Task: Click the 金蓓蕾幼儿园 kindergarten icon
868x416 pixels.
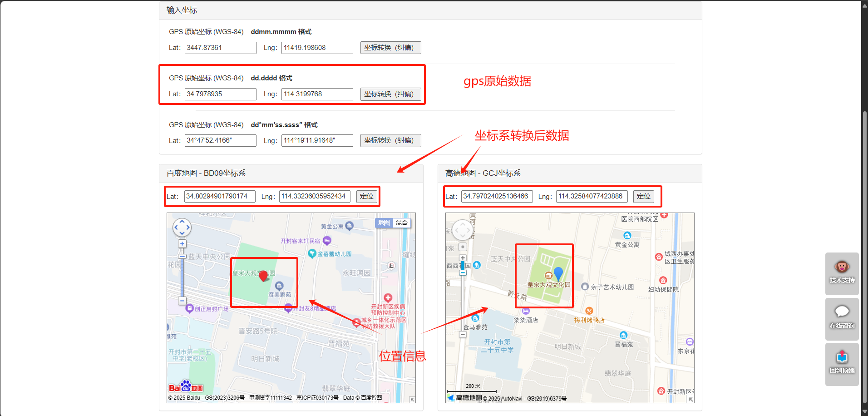Action: [x=312, y=253]
